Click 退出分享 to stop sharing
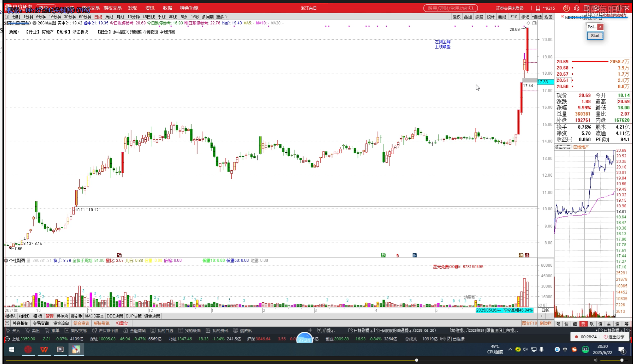The image size is (633, 364). [614, 337]
